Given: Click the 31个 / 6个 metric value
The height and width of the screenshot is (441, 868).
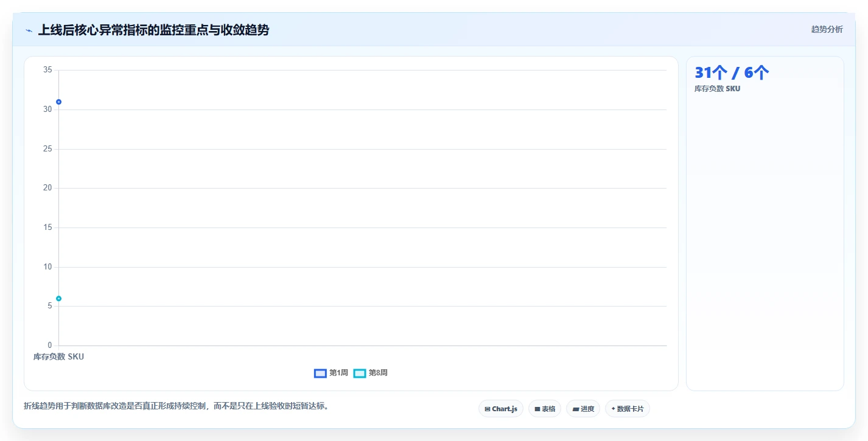Looking at the screenshot, I should pyautogui.click(x=732, y=72).
